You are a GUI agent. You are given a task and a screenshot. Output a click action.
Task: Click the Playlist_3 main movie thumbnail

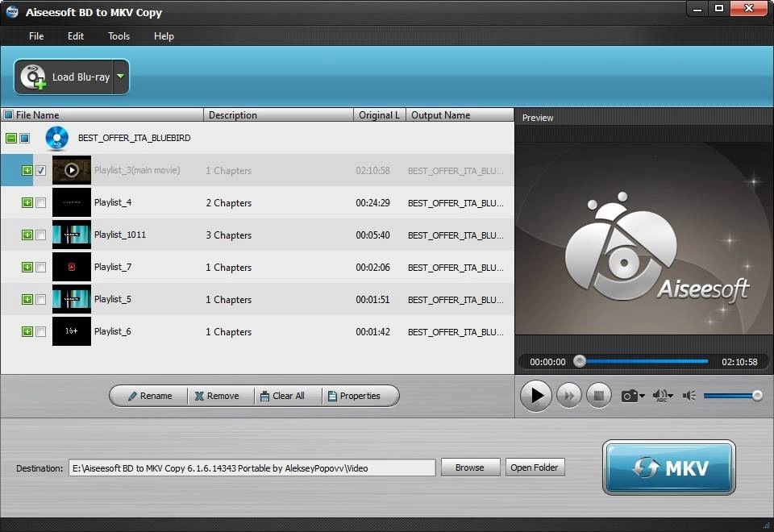(72, 170)
